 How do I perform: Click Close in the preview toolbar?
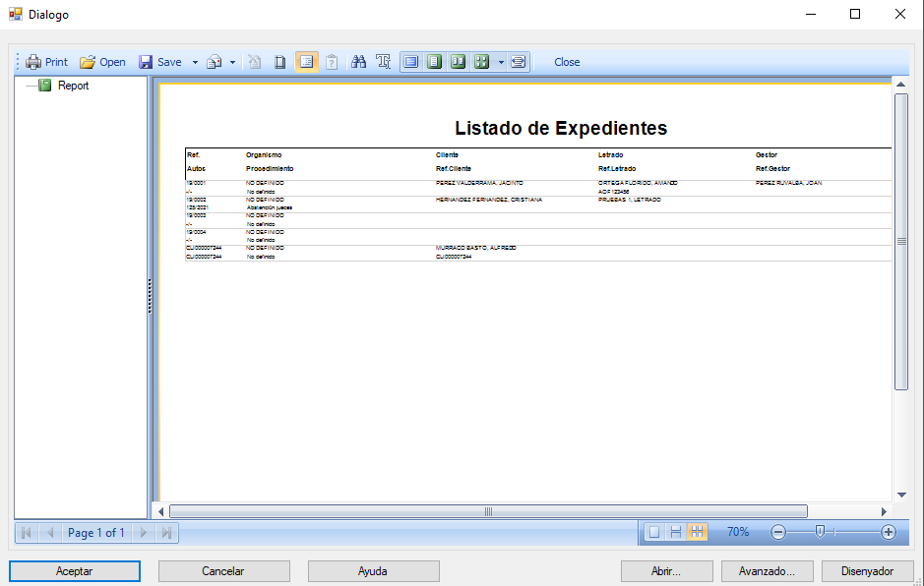click(567, 62)
